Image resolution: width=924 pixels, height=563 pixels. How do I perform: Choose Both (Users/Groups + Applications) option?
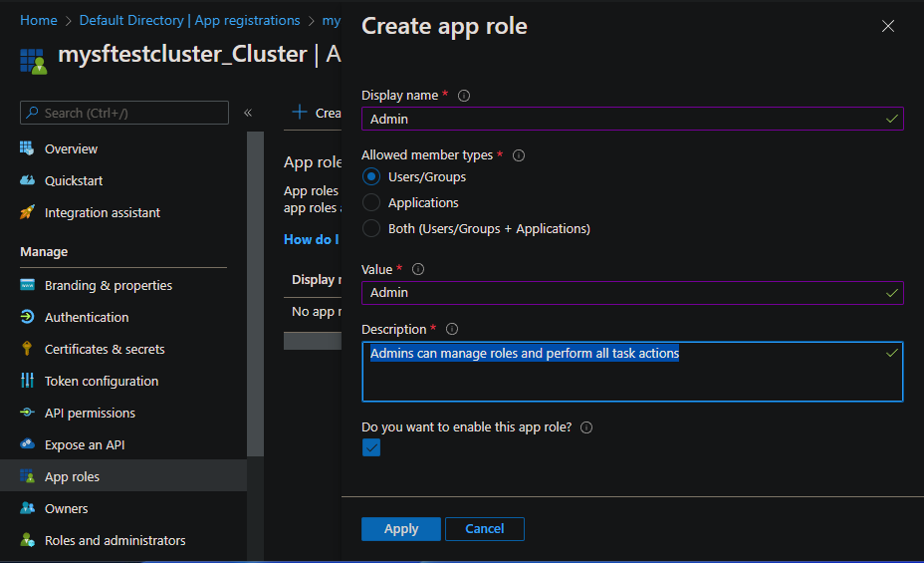(371, 228)
